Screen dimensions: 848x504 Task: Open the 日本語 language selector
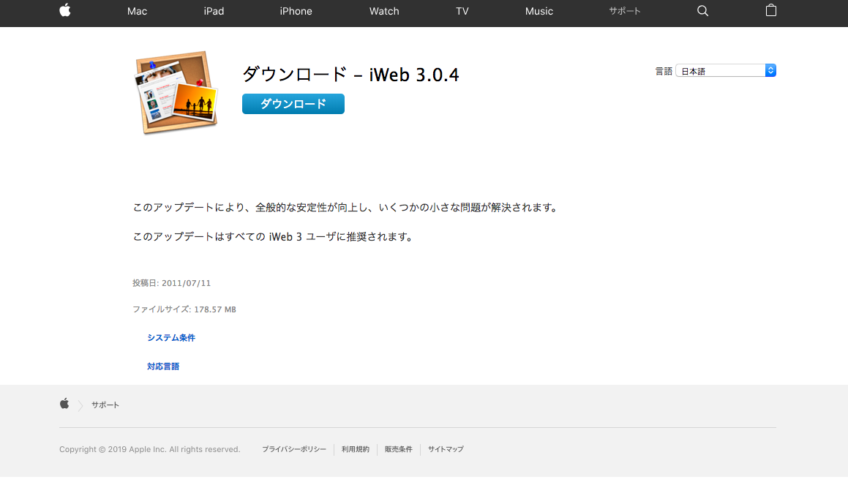[721, 70]
